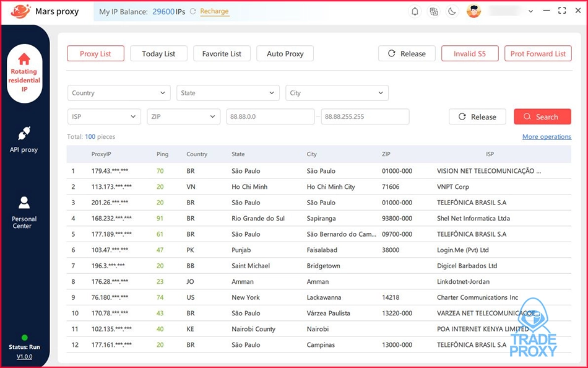Open the Favorite List tab
588x368 pixels.
[x=222, y=54]
